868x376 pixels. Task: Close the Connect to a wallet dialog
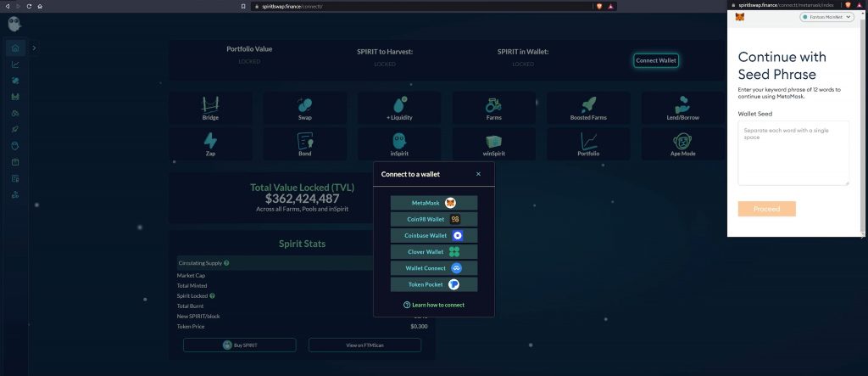pos(478,174)
